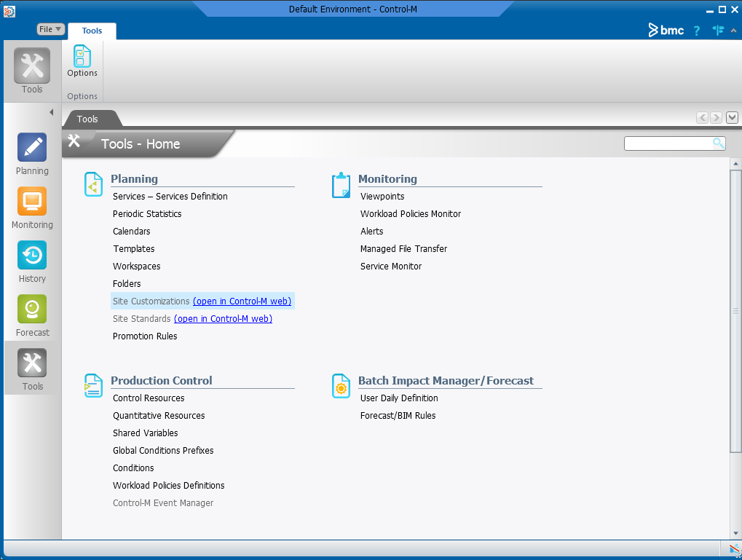Select the Tools ribbon tab

pos(92,31)
